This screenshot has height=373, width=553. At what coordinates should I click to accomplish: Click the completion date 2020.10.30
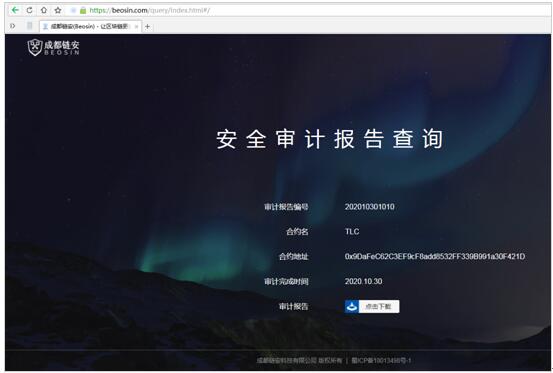click(364, 281)
